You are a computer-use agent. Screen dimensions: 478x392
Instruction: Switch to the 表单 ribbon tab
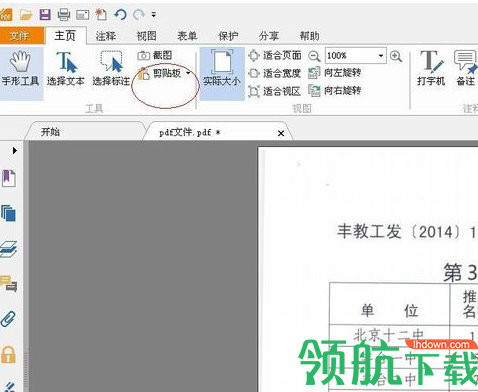(187, 36)
